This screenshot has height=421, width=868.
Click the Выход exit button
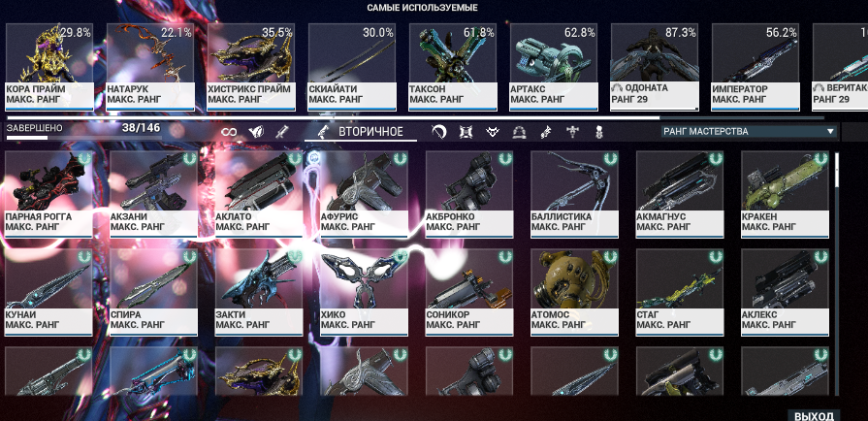click(x=814, y=416)
